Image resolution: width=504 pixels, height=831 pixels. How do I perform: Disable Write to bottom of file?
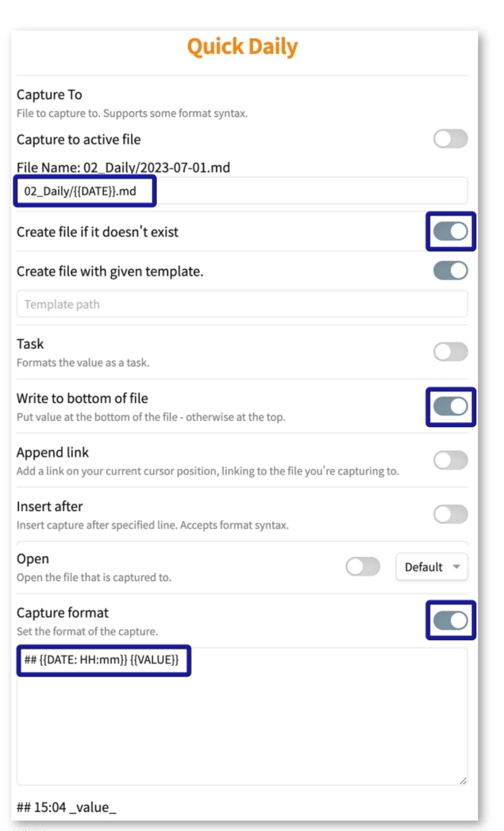[x=450, y=407]
